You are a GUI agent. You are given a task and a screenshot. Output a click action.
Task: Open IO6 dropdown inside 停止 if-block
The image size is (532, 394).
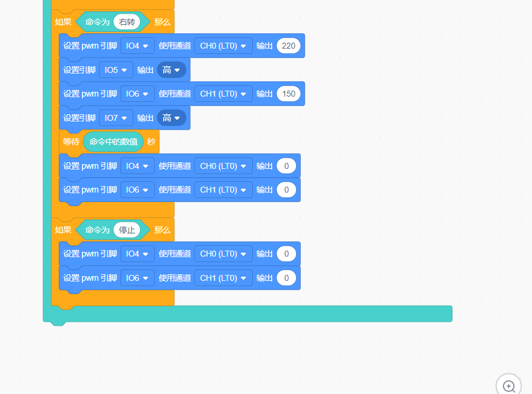point(138,278)
